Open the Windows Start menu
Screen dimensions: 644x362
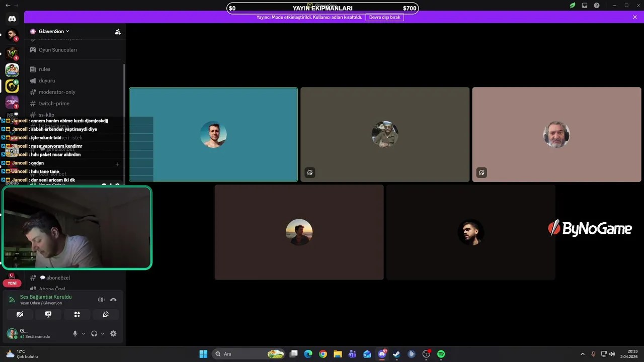click(x=203, y=354)
